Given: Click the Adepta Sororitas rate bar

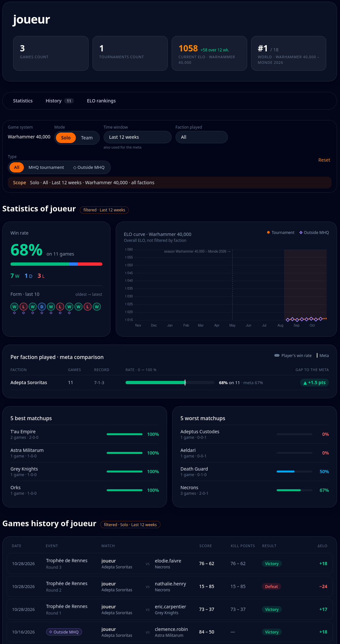Looking at the screenshot, I should (x=170, y=383).
